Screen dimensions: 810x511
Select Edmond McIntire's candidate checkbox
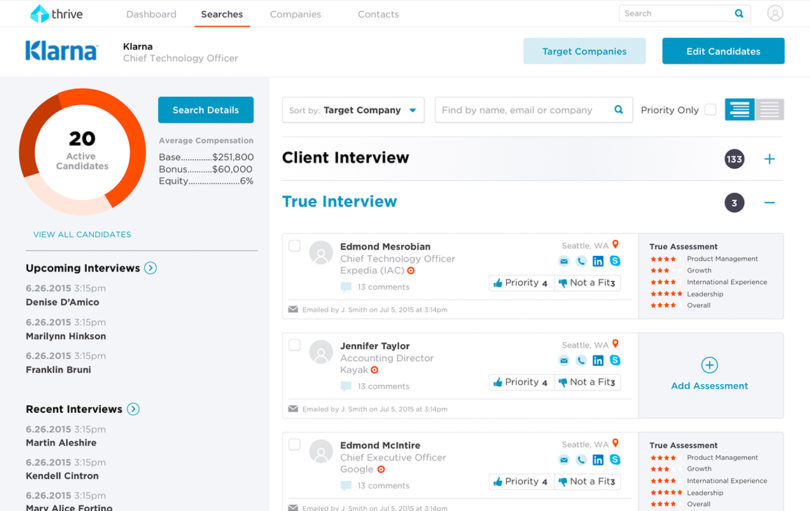tap(294, 444)
